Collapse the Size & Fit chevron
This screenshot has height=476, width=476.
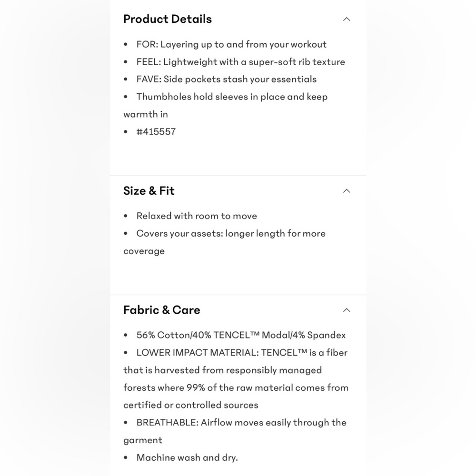tap(347, 191)
